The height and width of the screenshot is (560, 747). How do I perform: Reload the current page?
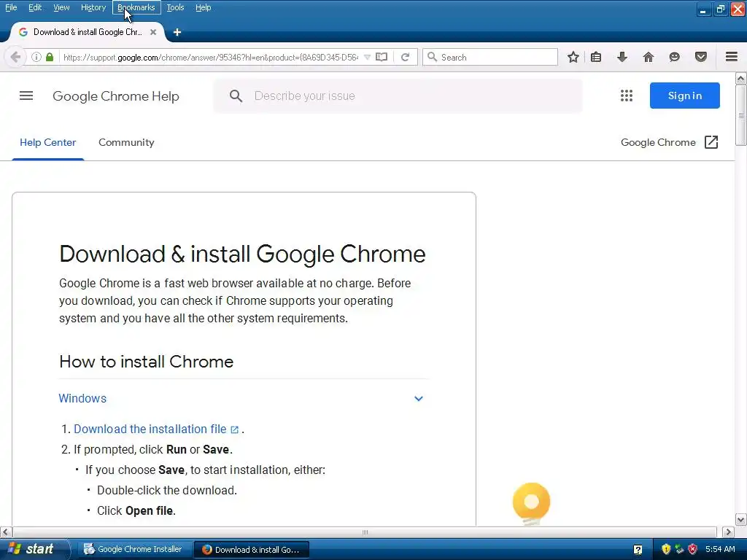406,57
